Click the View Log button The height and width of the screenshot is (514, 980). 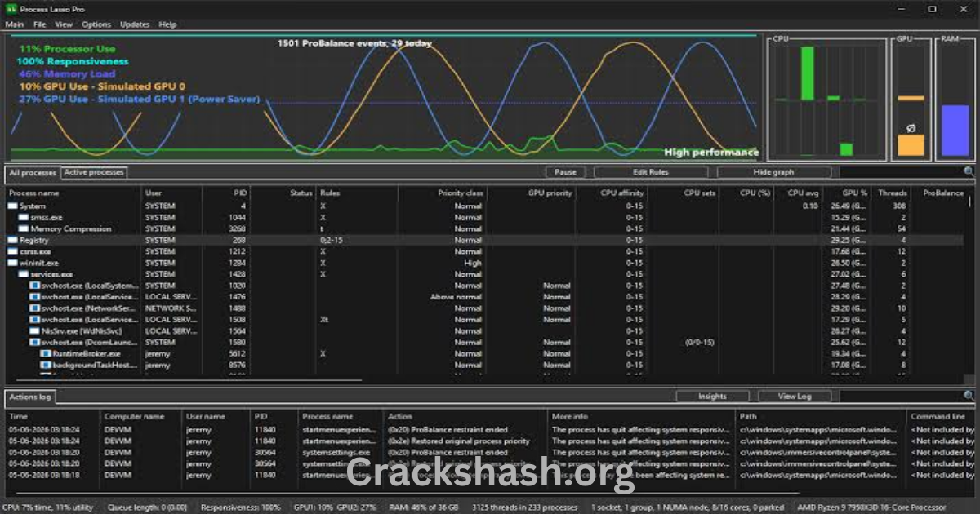[x=794, y=397]
